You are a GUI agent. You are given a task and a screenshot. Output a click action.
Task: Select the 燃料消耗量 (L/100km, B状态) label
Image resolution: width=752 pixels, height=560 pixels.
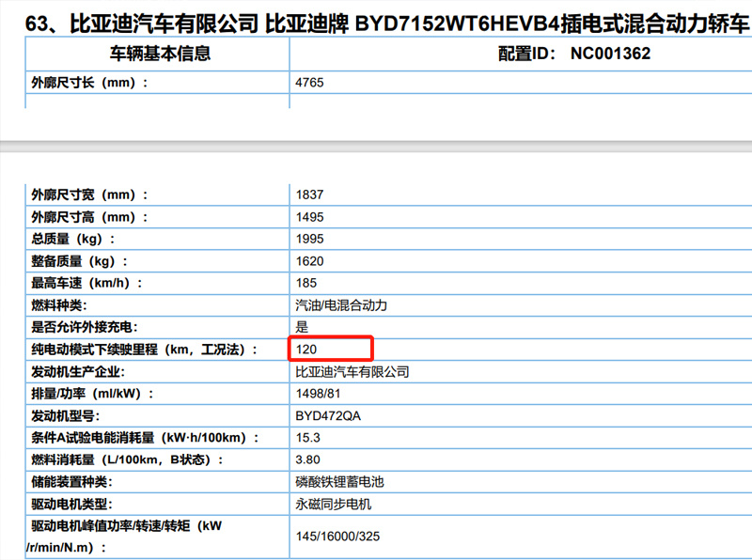pyautogui.click(x=127, y=459)
